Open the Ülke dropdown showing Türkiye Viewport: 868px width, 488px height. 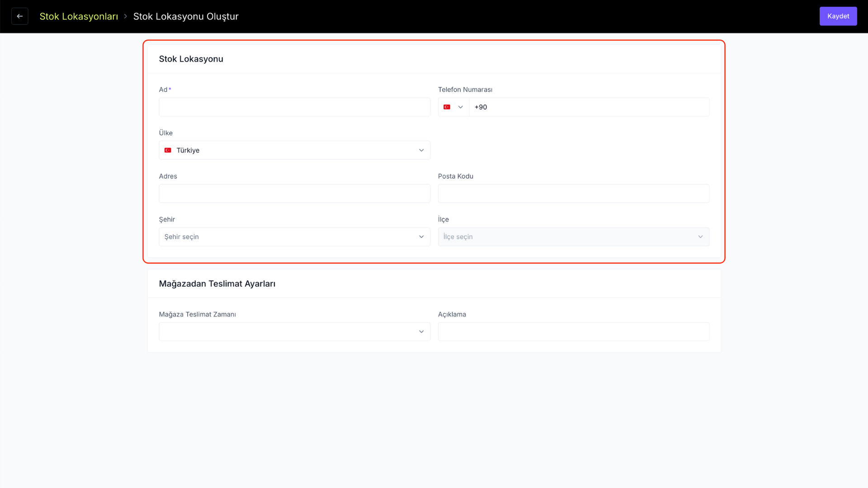click(x=294, y=150)
